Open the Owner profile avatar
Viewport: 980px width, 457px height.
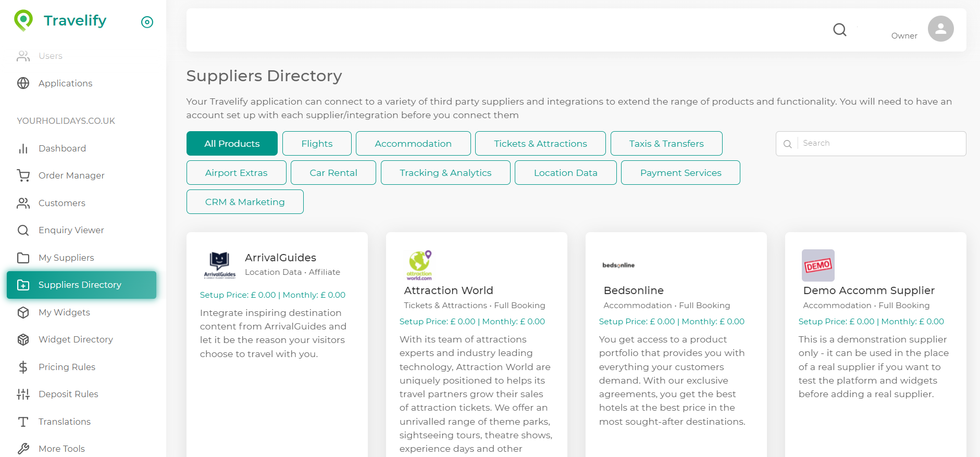tap(940, 29)
